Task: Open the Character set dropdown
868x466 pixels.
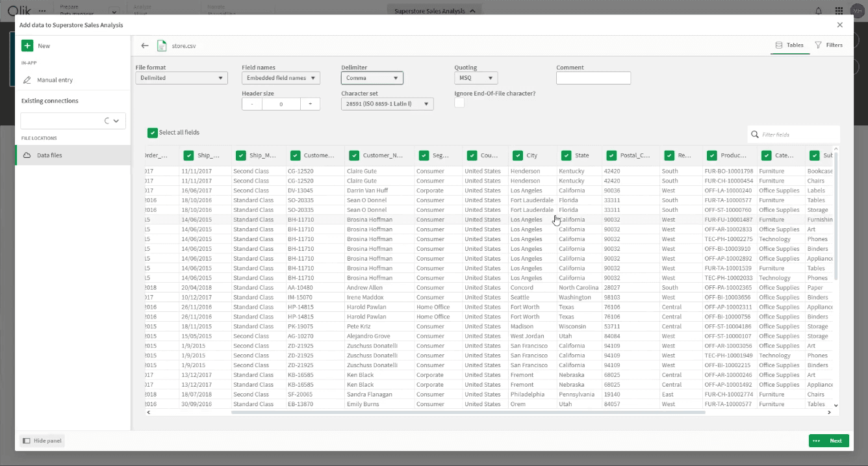Action: 387,103
